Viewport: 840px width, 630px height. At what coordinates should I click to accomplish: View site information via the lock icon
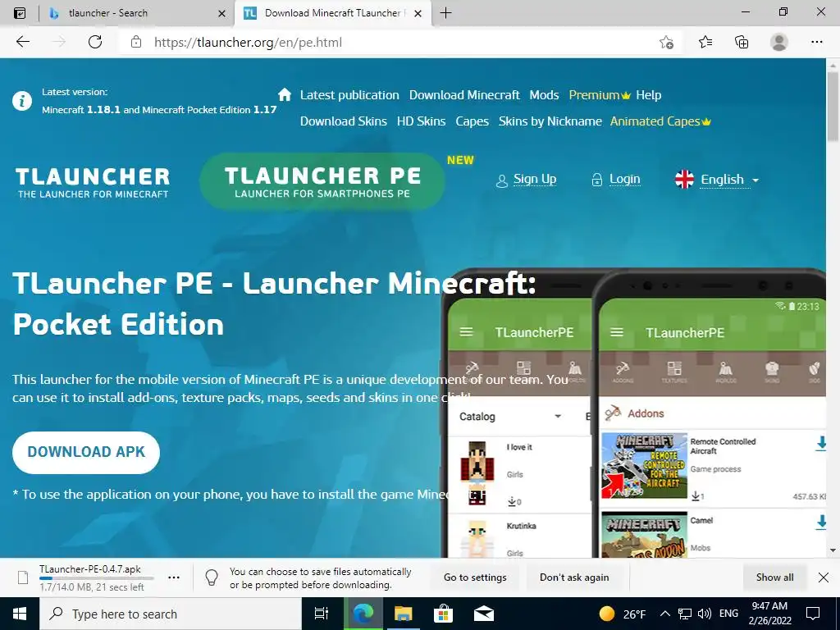(x=136, y=42)
